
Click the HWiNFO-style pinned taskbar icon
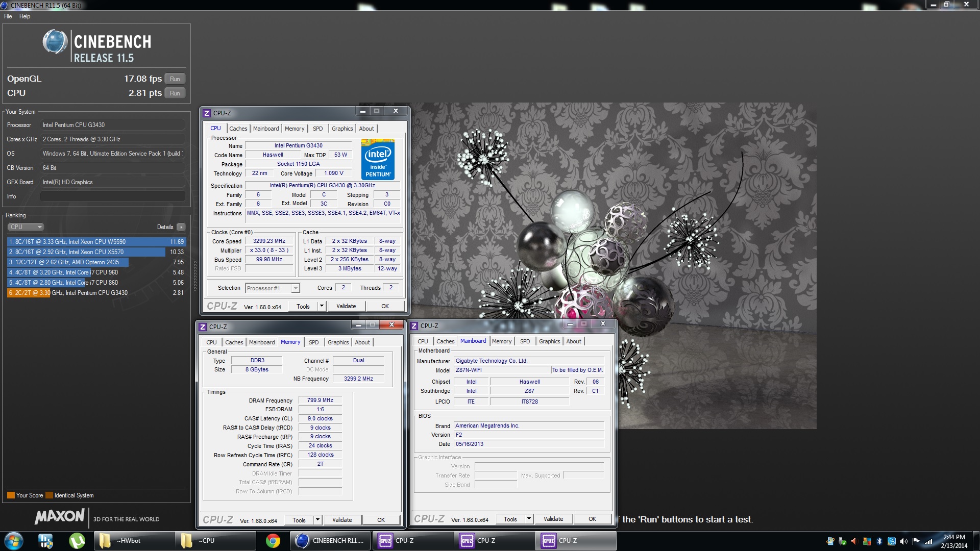[x=45, y=541]
